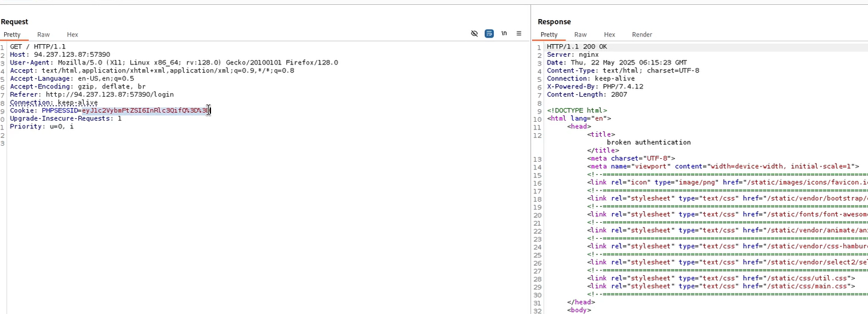
Task: Toggle the \n show newlines button
Action: click(x=504, y=34)
